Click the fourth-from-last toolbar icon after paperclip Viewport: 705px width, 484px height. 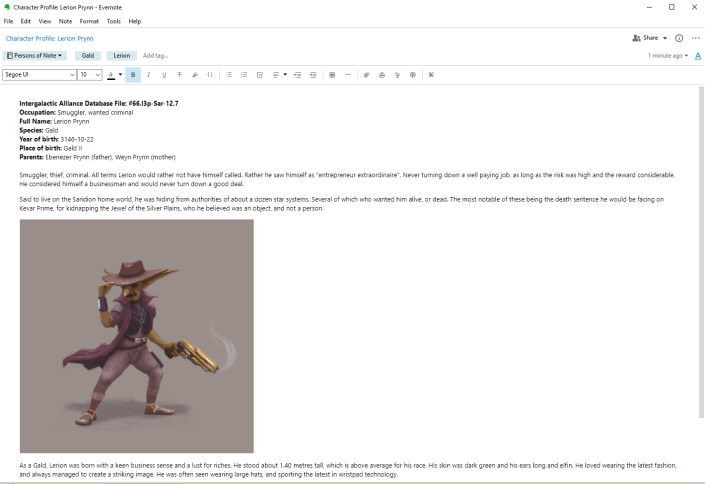click(382, 75)
